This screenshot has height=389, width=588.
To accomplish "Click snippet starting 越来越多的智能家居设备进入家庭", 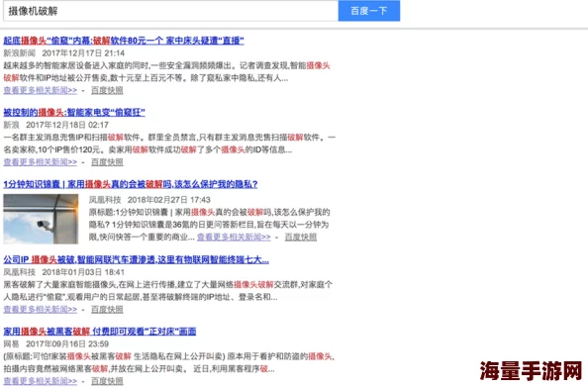I will (x=166, y=72).
